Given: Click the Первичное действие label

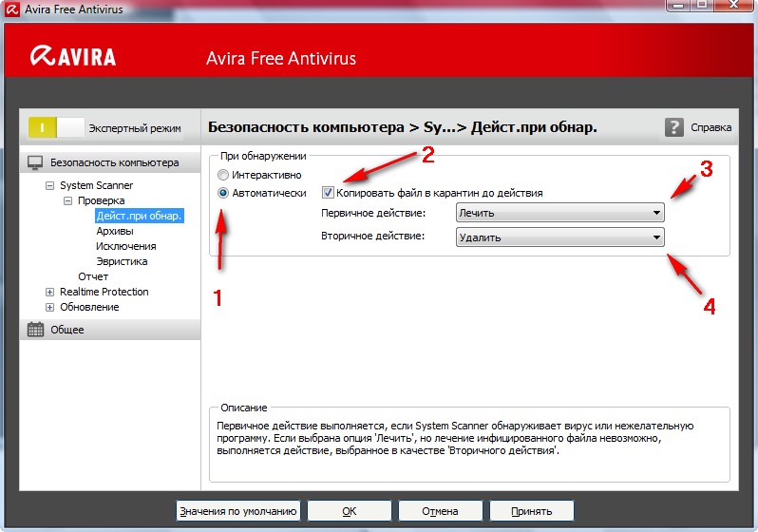Looking at the screenshot, I should pyautogui.click(x=373, y=213).
